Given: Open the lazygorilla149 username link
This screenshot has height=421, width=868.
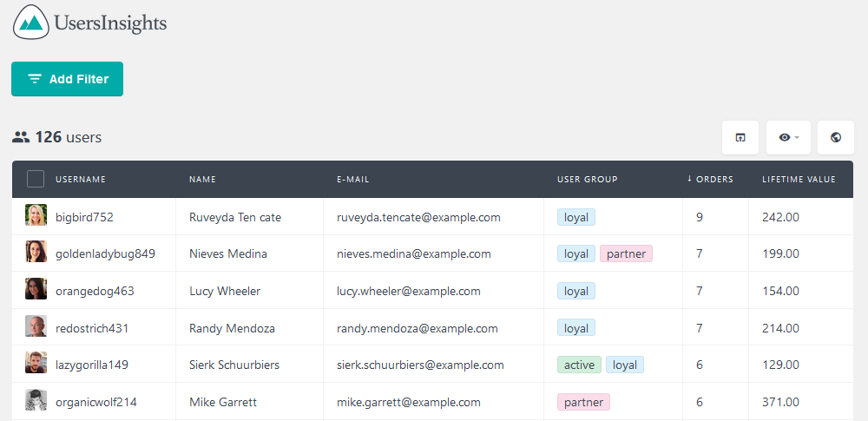Looking at the screenshot, I should pyautogui.click(x=93, y=365).
